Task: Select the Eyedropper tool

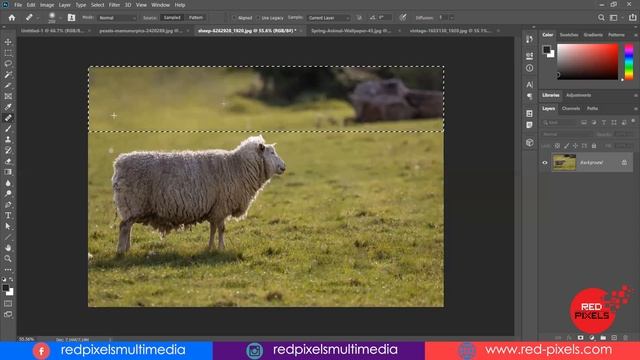Action: 8,107
